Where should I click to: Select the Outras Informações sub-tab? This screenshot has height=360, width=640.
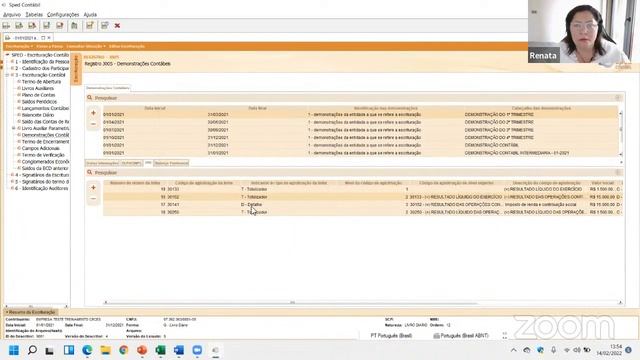(102, 163)
